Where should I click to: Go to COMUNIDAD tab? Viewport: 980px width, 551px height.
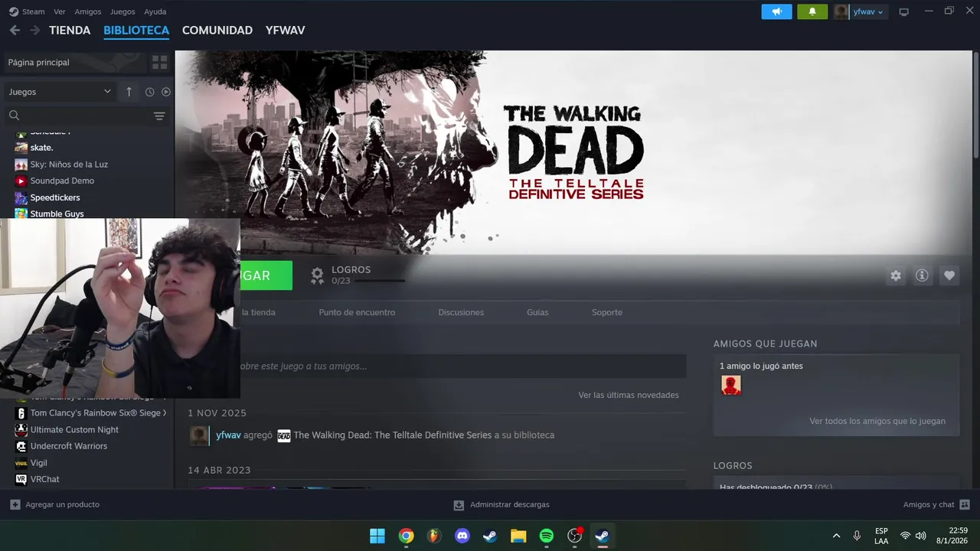click(x=217, y=30)
